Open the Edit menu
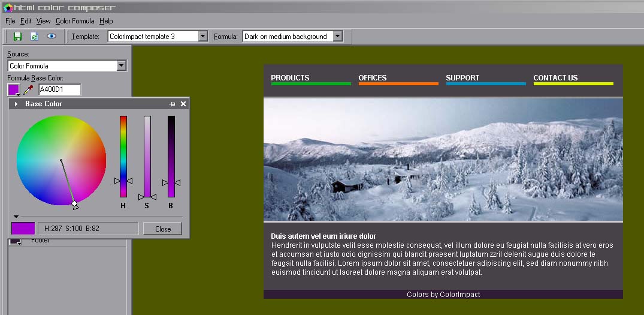Viewport: 644px width, 315px height. point(26,21)
